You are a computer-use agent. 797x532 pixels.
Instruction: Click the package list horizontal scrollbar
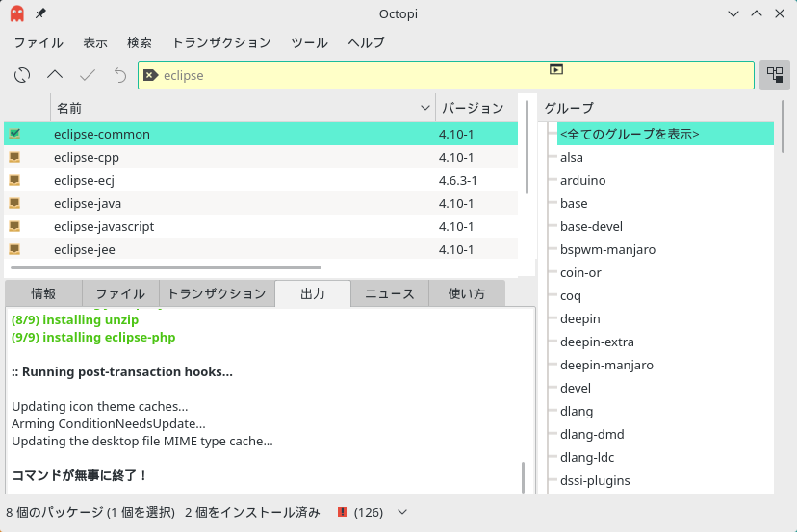tap(166, 267)
